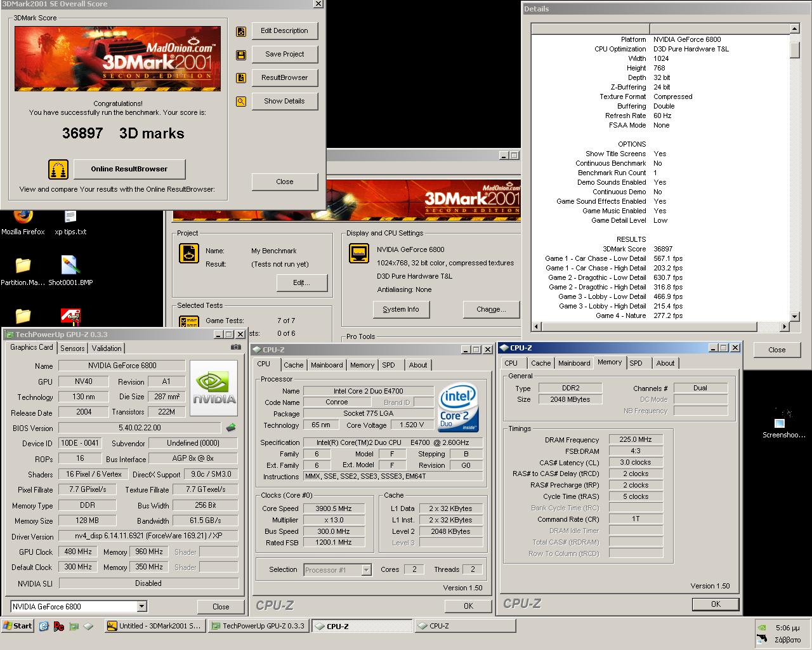Click the Save Project floppy icon
The width and height of the screenshot is (812, 650).
click(x=241, y=55)
